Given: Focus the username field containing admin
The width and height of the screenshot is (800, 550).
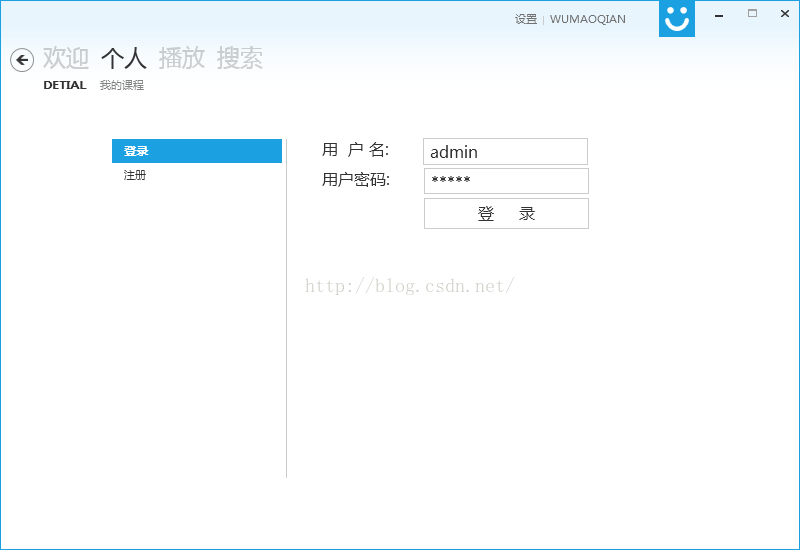Looking at the screenshot, I should click(x=505, y=152).
